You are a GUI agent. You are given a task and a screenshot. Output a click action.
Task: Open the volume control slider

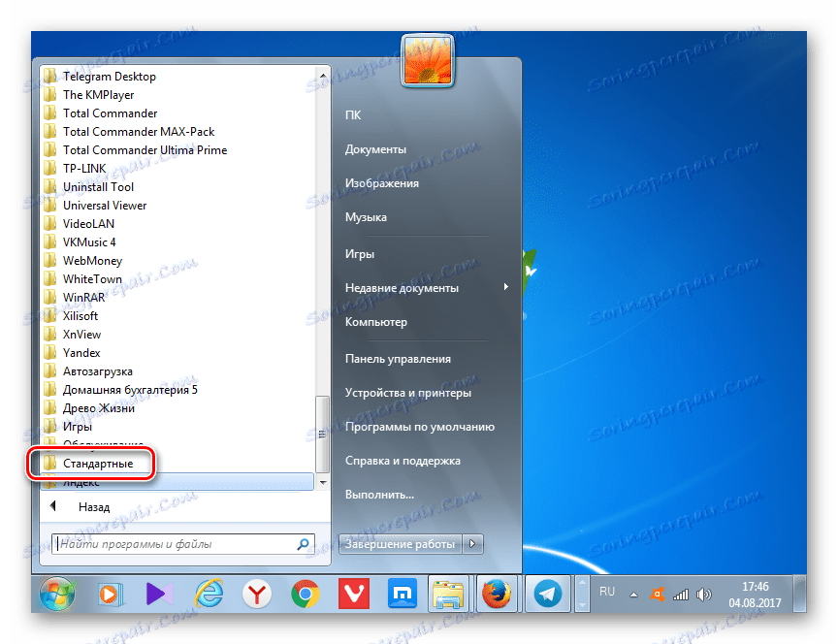pos(702,593)
